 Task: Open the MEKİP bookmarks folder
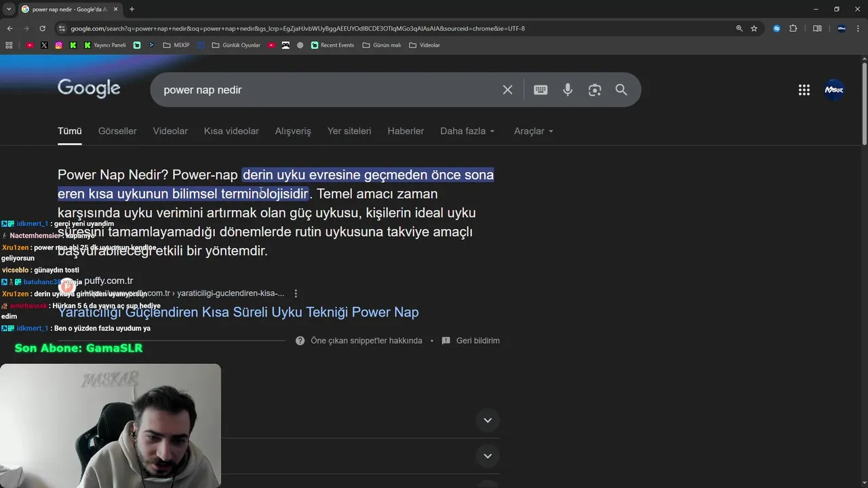176,45
